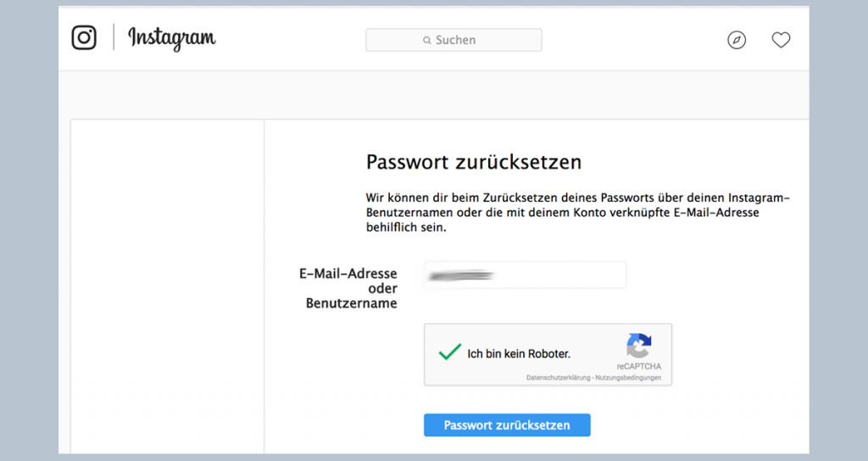This screenshot has width=868, height=461.
Task: Open the Instagram wordmark home link
Action: pyautogui.click(x=171, y=38)
